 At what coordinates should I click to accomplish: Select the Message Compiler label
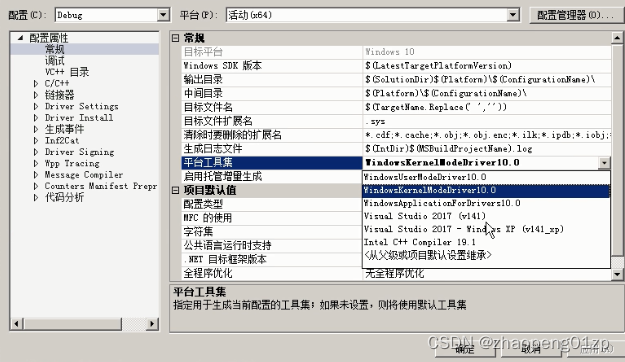tap(83, 175)
